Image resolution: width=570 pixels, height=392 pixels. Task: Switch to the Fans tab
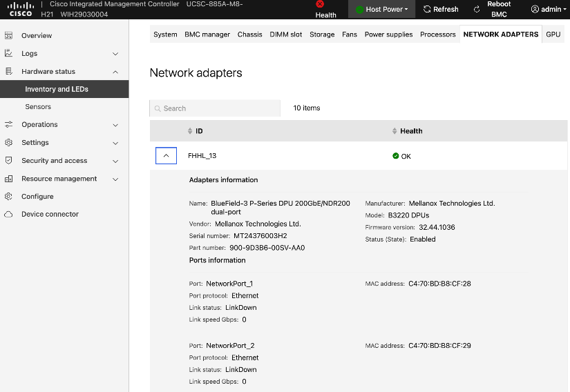coord(350,34)
